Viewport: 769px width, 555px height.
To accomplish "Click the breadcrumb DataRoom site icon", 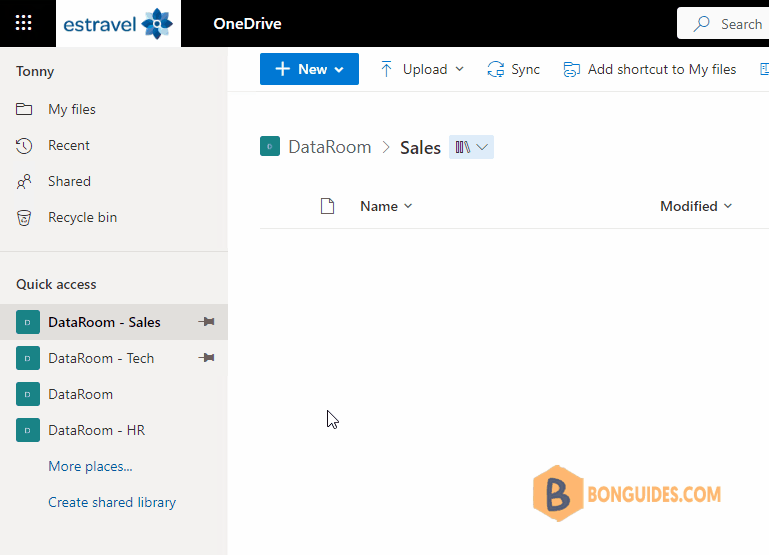I will [x=270, y=146].
